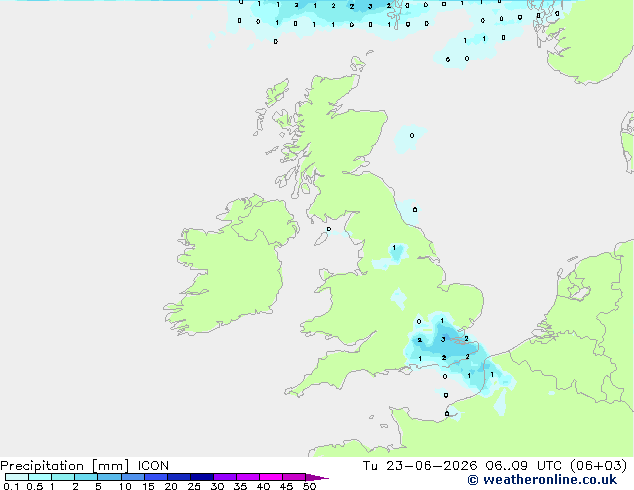The width and height of the screenshot is (634, 490).
Task: Open the weatheronline.co.uk copyright link
Action: click(x=542, y=480)
